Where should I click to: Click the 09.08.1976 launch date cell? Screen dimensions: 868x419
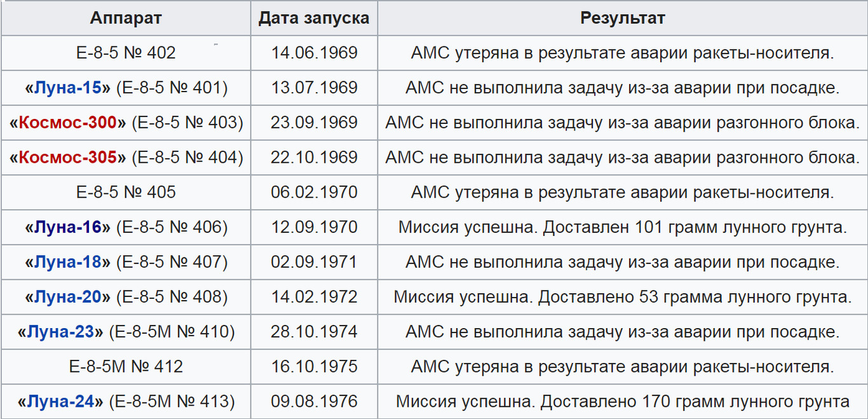pyautogui.click(x=314, y=402)
